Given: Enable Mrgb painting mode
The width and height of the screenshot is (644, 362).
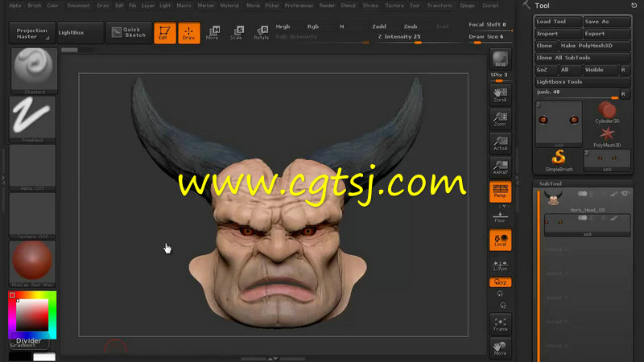Looking at the screenshot, I should (x=283, y=27).
